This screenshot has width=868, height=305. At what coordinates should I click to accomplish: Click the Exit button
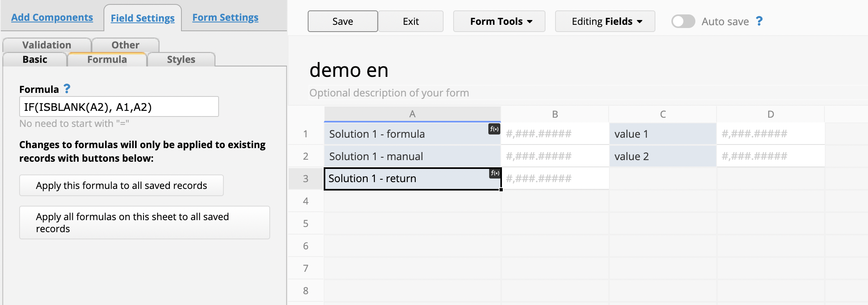point(410,21)
